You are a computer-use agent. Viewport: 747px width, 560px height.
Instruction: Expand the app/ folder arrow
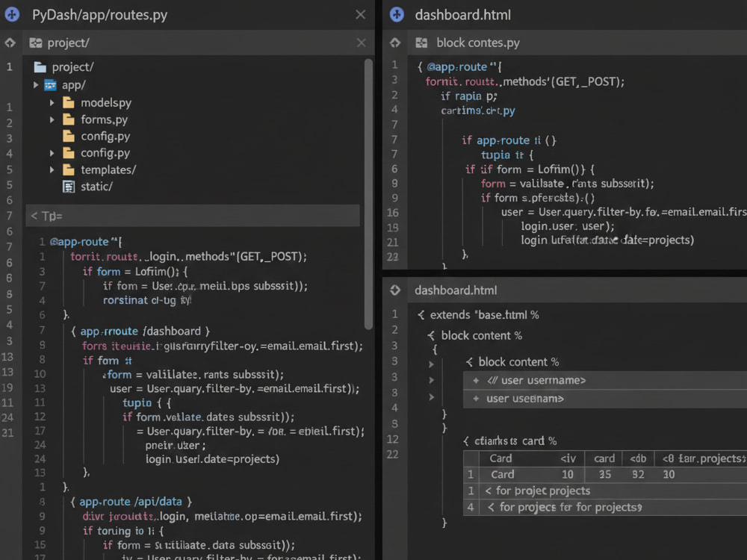(x=36, y=85)
